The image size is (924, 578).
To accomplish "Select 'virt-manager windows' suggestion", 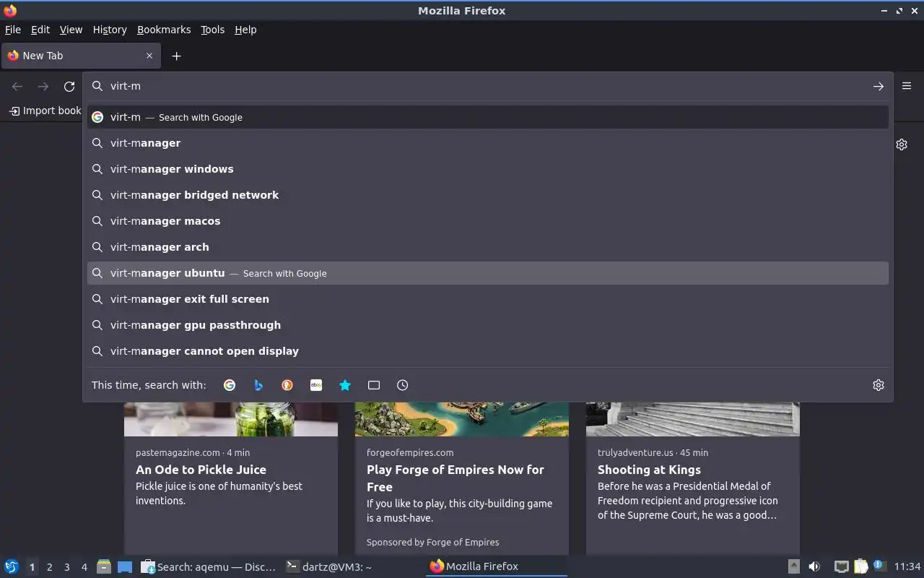I will (488, 169).
